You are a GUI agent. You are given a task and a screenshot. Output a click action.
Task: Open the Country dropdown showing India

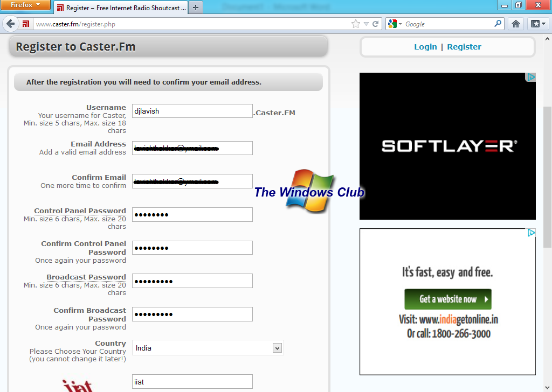pyautogui.click(x=208, y=348)
